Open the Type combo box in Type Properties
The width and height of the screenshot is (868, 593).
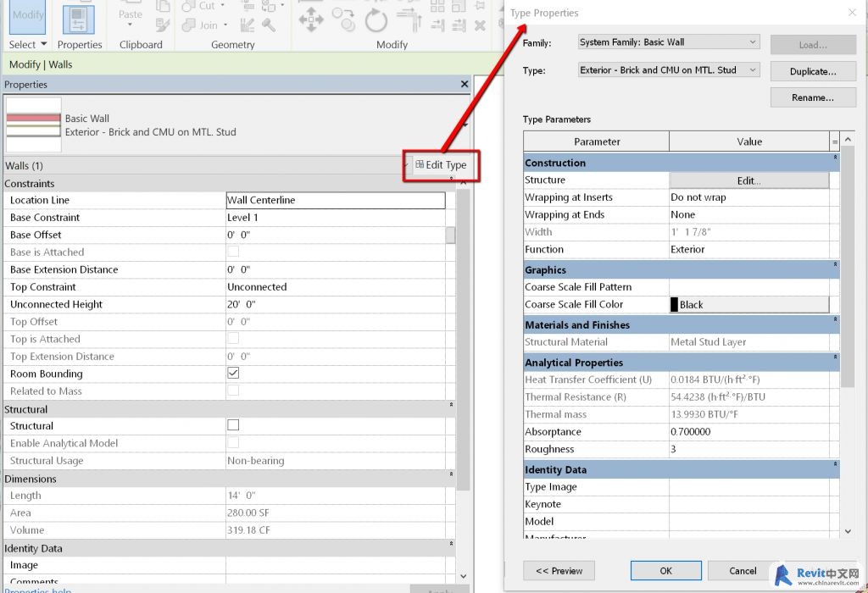pyautogui.click(x=668, y=70)
